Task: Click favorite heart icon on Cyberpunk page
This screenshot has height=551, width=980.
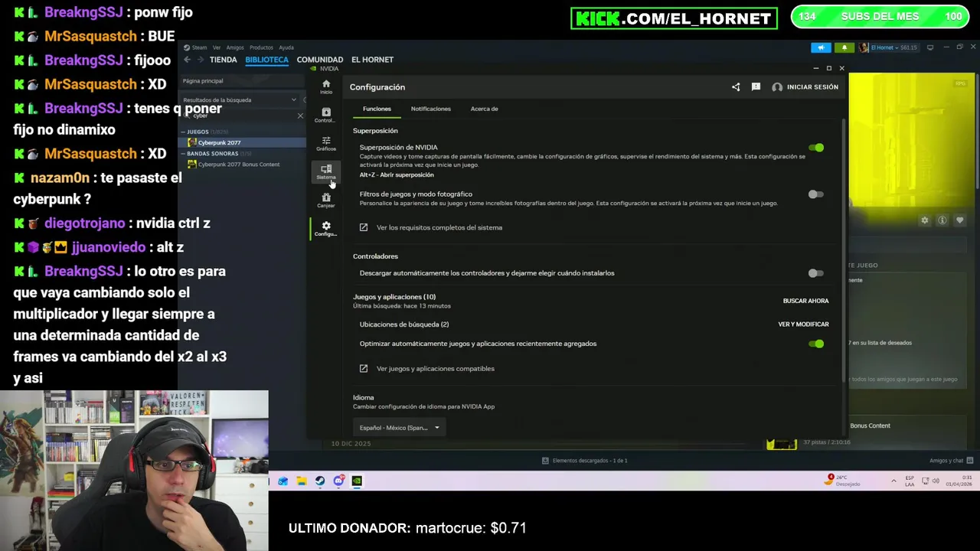Action: click(x=960, y=220)
